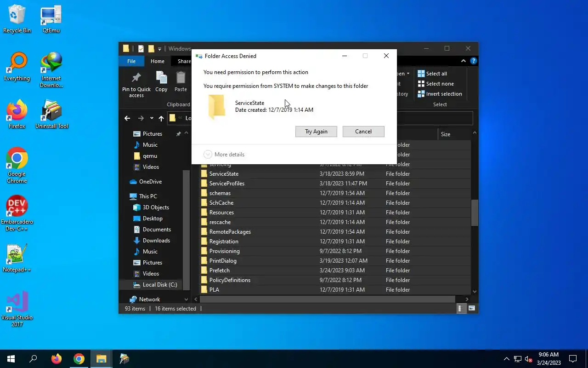Switch to the Share ribbon tab

coord(184,61)
